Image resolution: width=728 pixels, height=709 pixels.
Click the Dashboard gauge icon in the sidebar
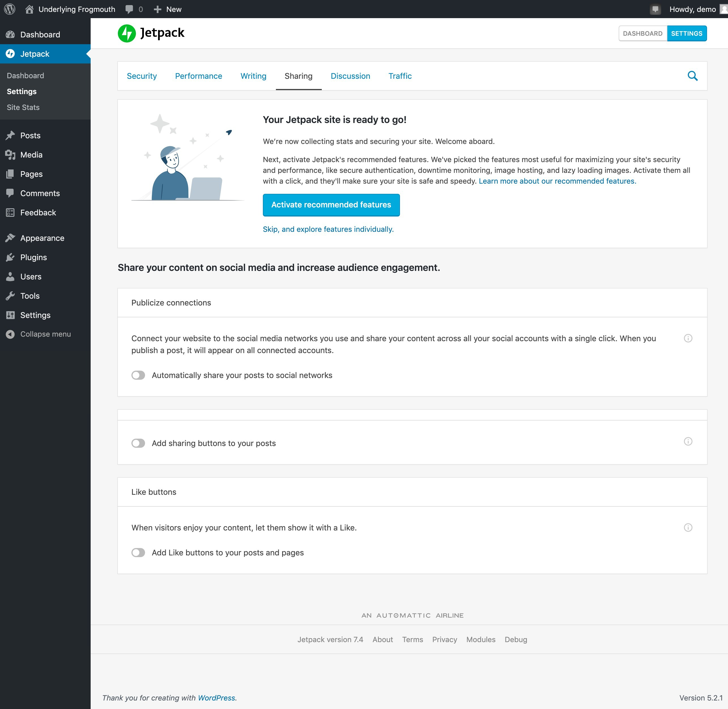(10, 35)
